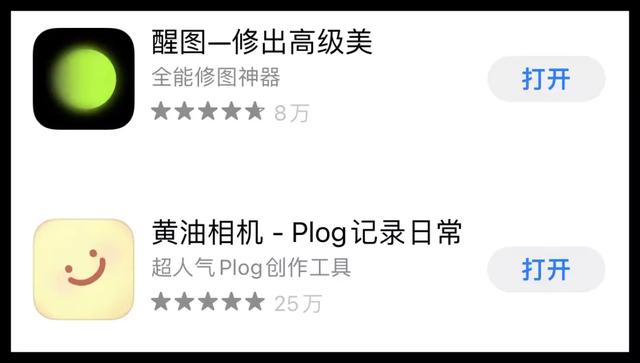Select the 全能修图神器 subtitle
The height and width of the screenshot is (363, 640).
click(216, 77)
